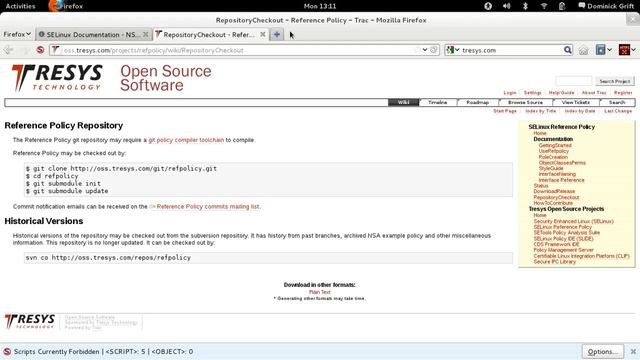Click the Search Project button
Screen dimensions: 640x360
tap(615, 81)
